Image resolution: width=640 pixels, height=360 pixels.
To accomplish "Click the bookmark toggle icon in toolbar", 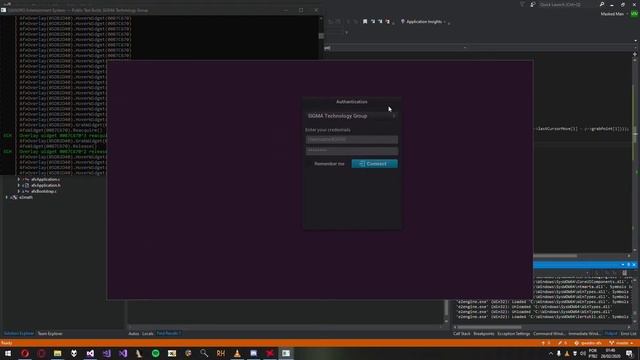I will [365, 22].
